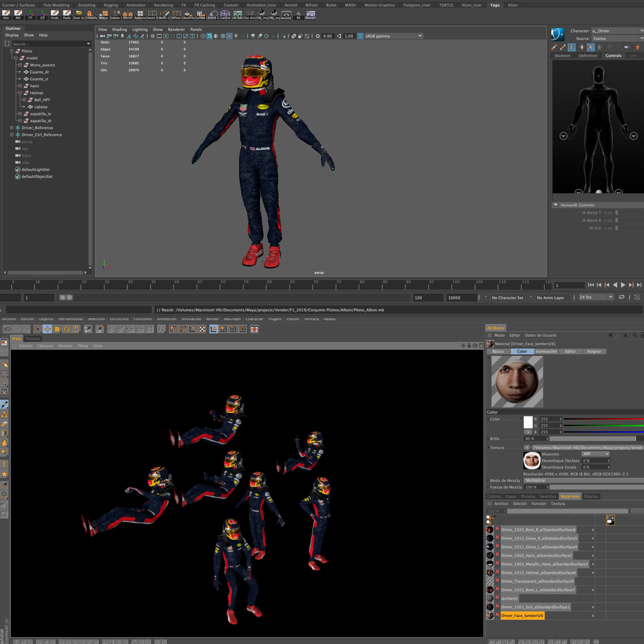Click the Mirror shelf tool
This screenshot has height=644, width=644.
coord(128,14)
